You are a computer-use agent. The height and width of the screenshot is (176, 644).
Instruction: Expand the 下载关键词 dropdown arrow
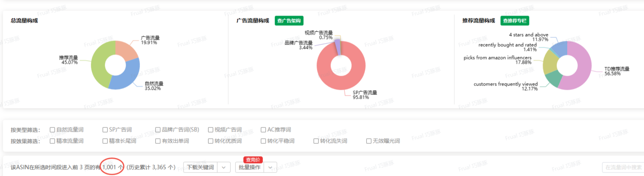coord(224,167)
